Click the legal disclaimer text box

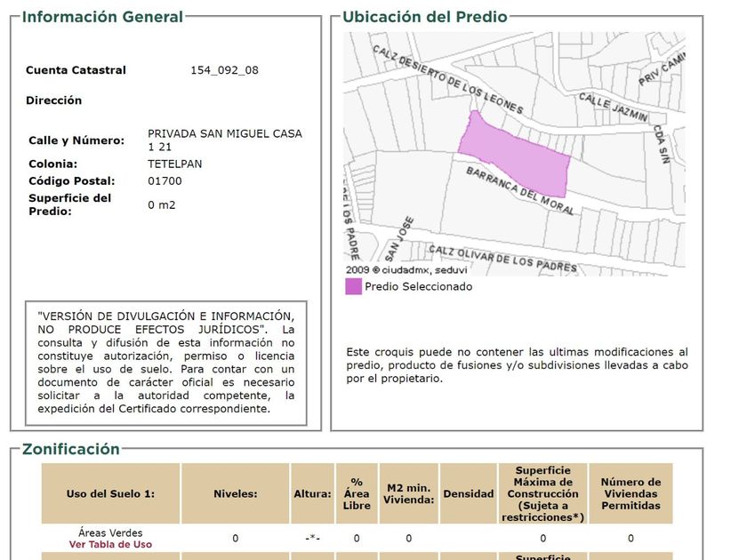165,363
